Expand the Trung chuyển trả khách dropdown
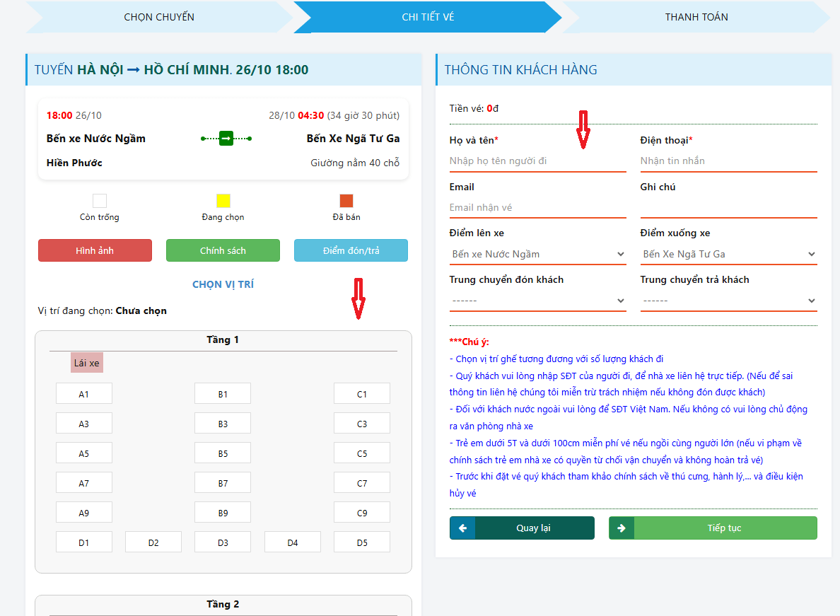 point(728,301)
